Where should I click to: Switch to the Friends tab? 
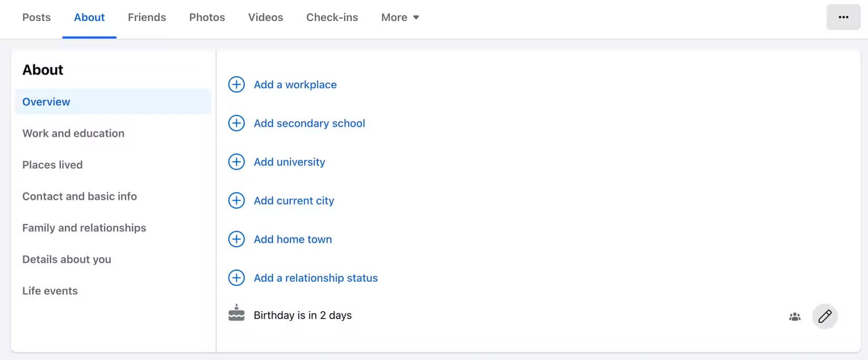pos(147,17)
